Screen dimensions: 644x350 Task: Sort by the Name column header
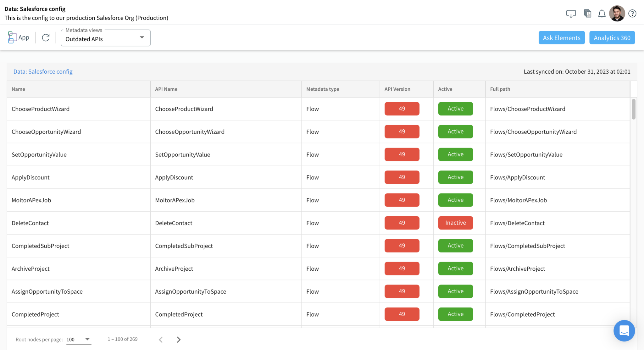click(18, 89)
